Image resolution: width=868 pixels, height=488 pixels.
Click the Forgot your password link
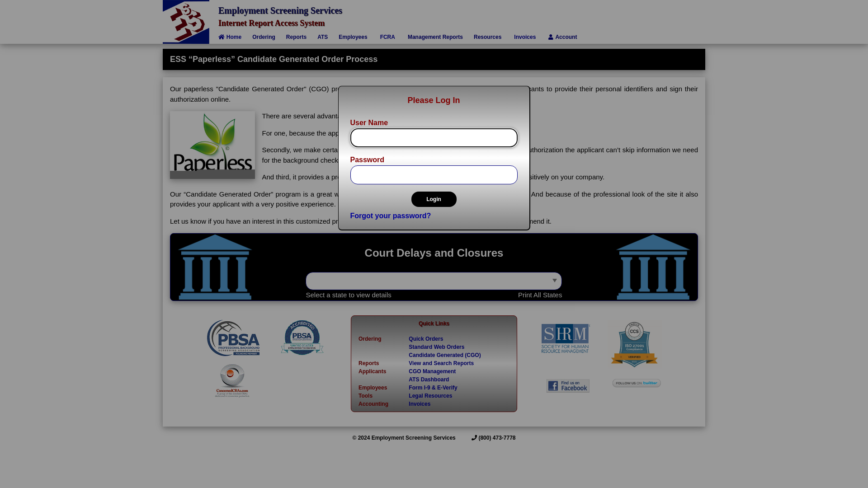[x=391, y=215]
